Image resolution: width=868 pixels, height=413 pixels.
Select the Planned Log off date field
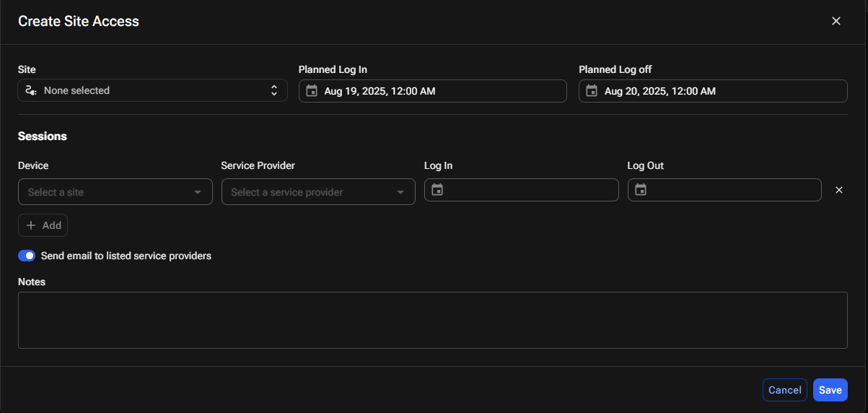tap(713, 91)
